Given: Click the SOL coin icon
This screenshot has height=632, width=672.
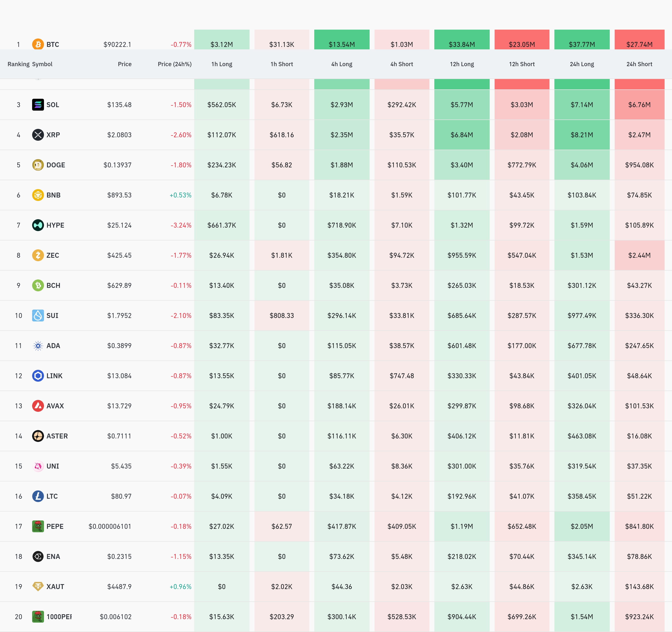Looking at the screenshot, I should pos(38,105).
